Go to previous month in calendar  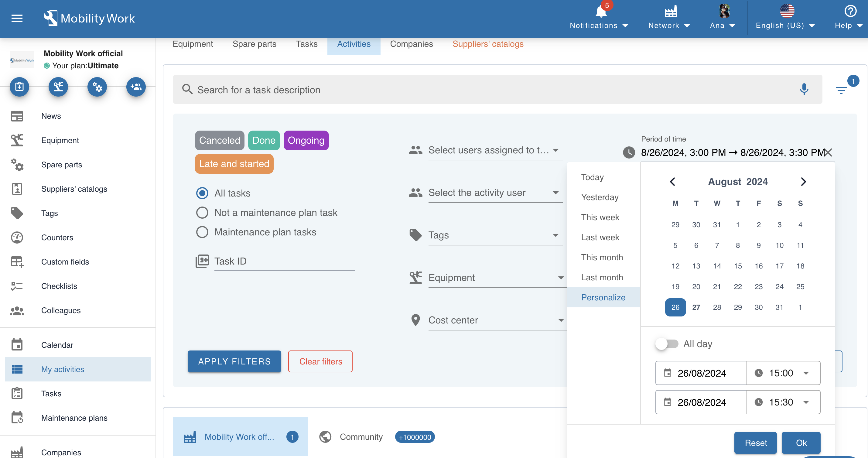[x=673, y=182]
